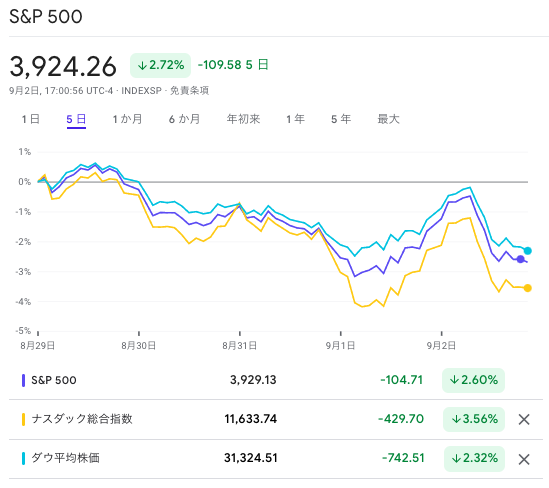Select the 5日 time range tab
The height and width of the screenshot is (488, 549).
pyautogui.click(x=76, y=119)
